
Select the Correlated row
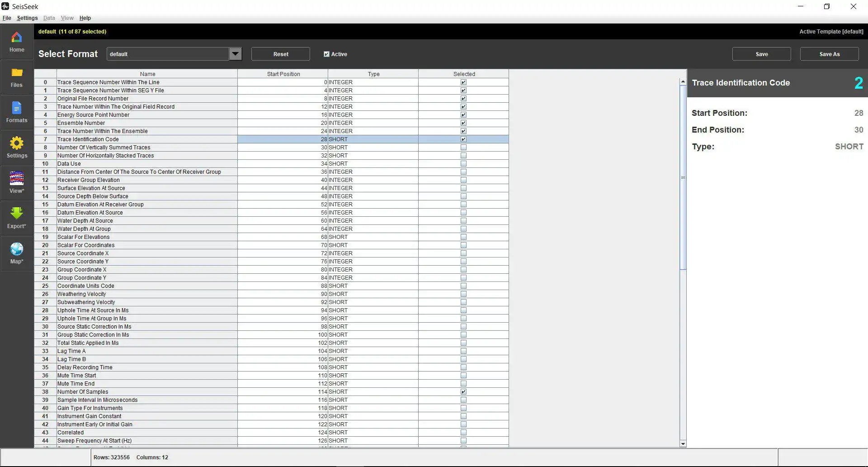pyautogui.click(x=272, y=433)
